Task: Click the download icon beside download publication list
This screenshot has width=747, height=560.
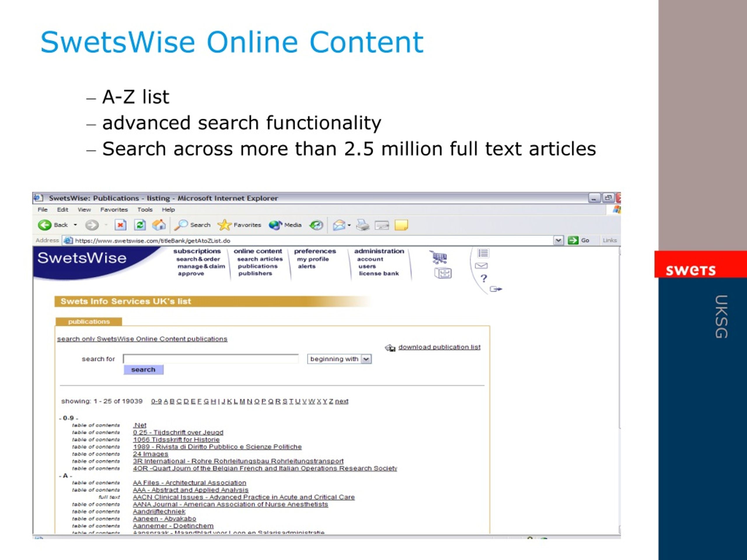Action: coord(390,348)
